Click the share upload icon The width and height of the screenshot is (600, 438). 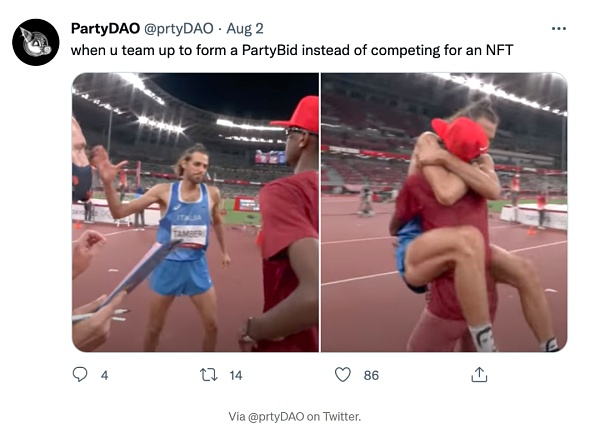tap(479, 374)
